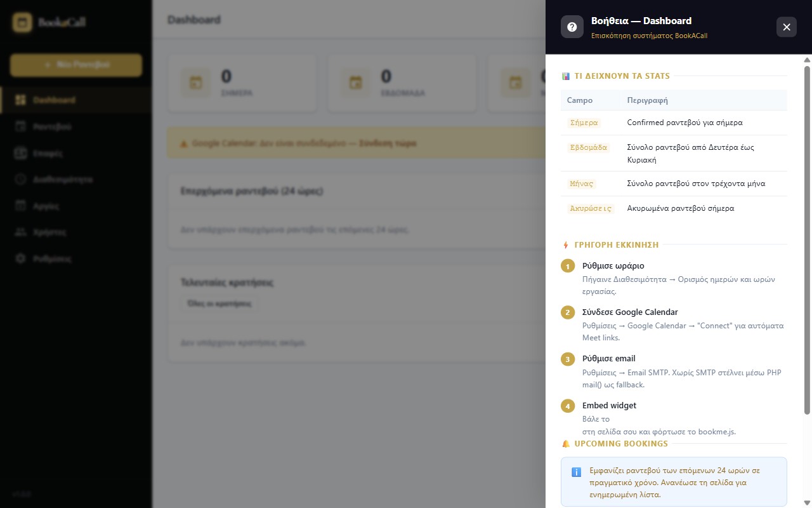Click the question mark help icon

click(572, 27)
